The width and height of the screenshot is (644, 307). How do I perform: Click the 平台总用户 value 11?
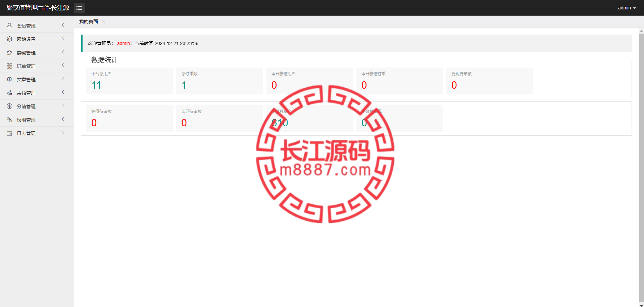[96, 85]
